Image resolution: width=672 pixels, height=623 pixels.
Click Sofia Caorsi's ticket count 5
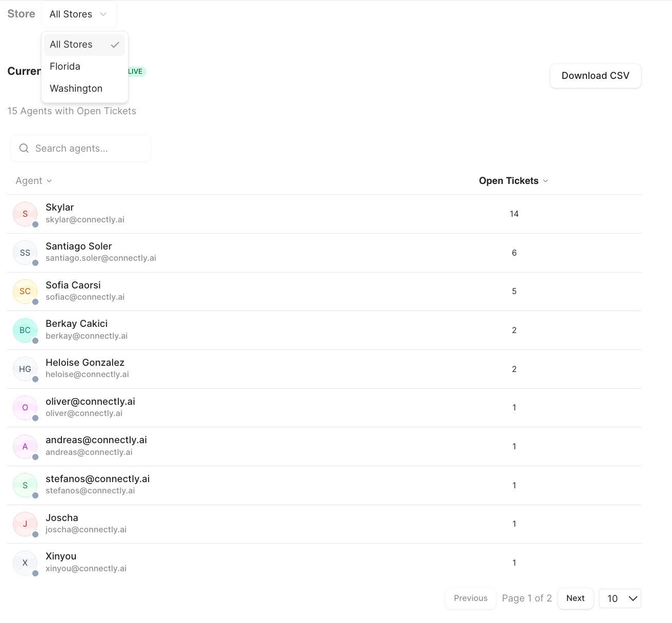tap(514, 292)
